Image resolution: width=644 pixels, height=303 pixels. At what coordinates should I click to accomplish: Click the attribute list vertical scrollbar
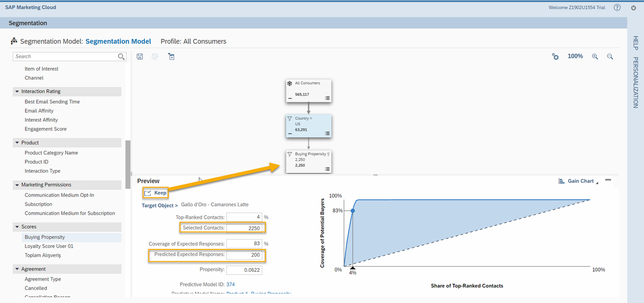coord(128,164)
